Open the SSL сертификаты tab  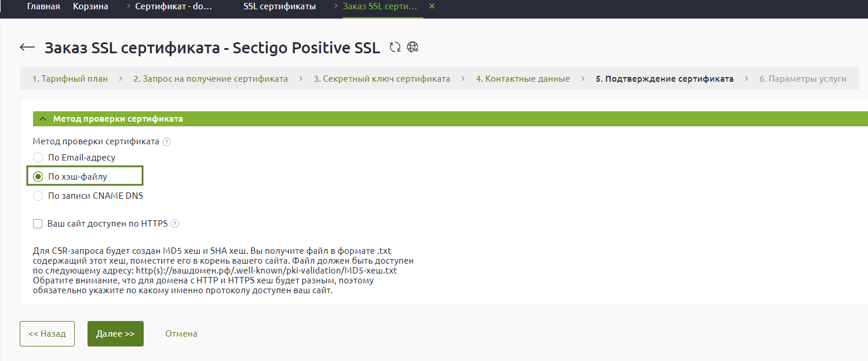coord(280,6)
